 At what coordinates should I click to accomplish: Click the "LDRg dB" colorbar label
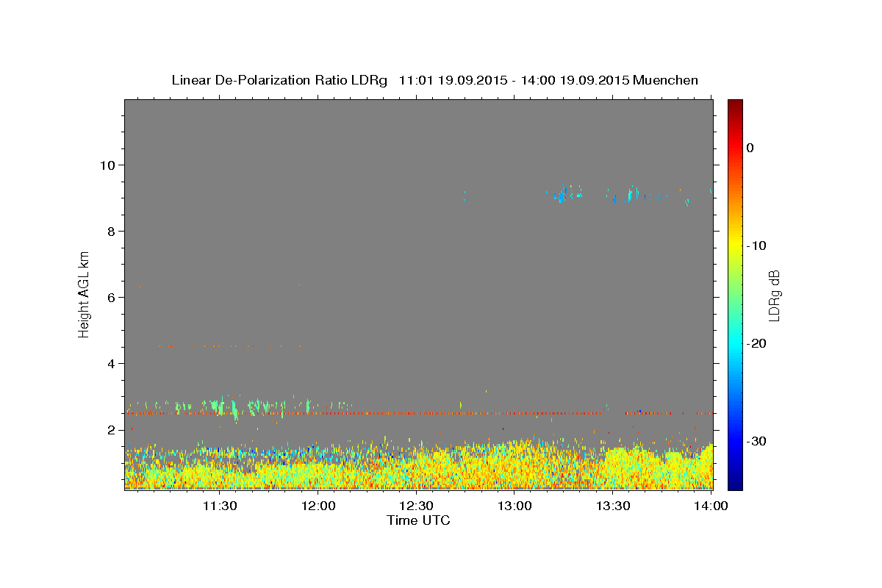tap(773, 295)
